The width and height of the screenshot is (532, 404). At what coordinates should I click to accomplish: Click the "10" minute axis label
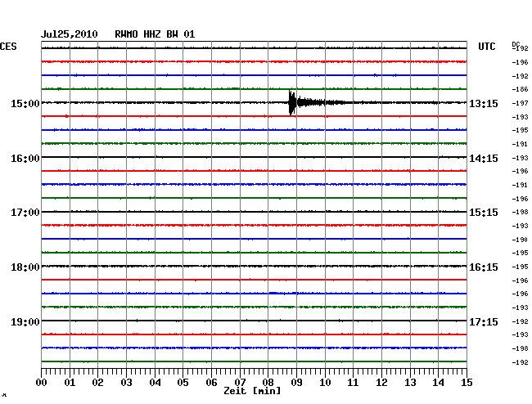click(x=325, y=383)
